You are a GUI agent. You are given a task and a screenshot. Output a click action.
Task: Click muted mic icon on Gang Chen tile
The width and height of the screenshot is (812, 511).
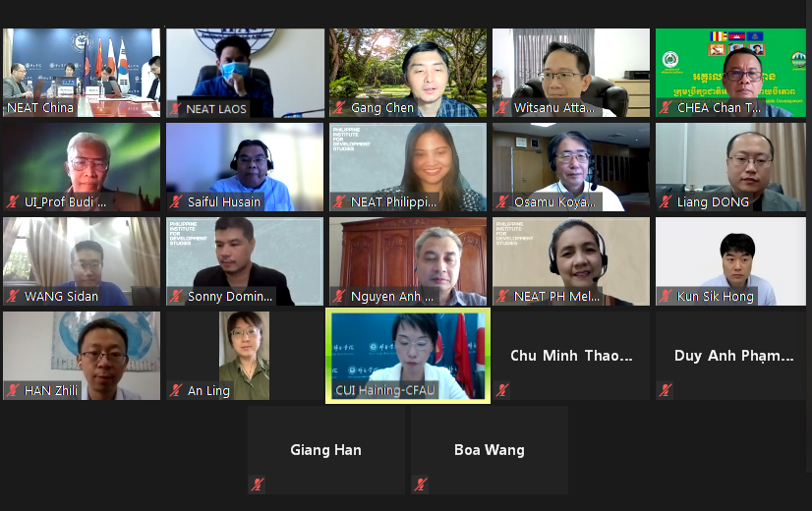tap(339, 108)
